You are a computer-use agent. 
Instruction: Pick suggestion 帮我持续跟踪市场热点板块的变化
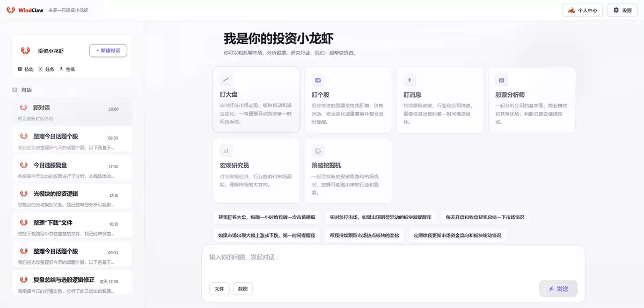(x=364, y=235)
